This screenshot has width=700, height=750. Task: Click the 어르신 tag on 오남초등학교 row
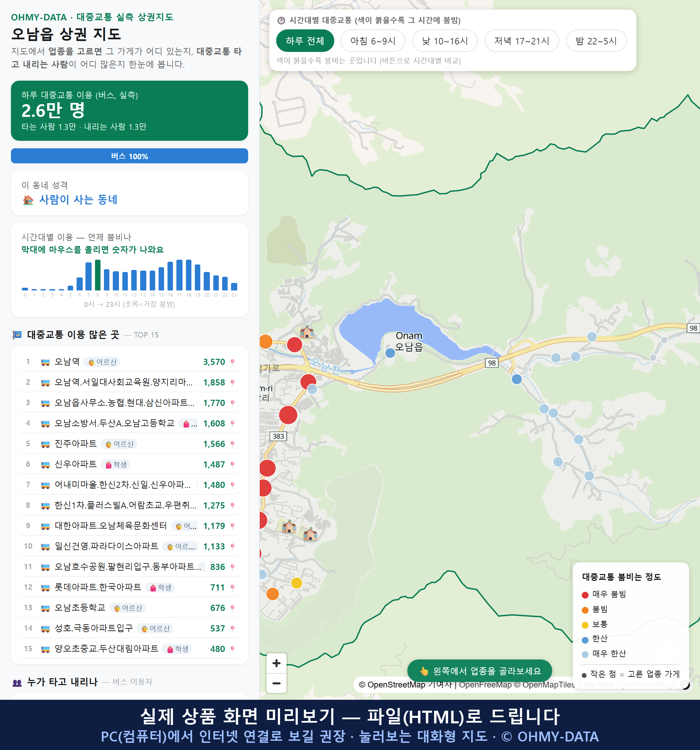point(128,608)
